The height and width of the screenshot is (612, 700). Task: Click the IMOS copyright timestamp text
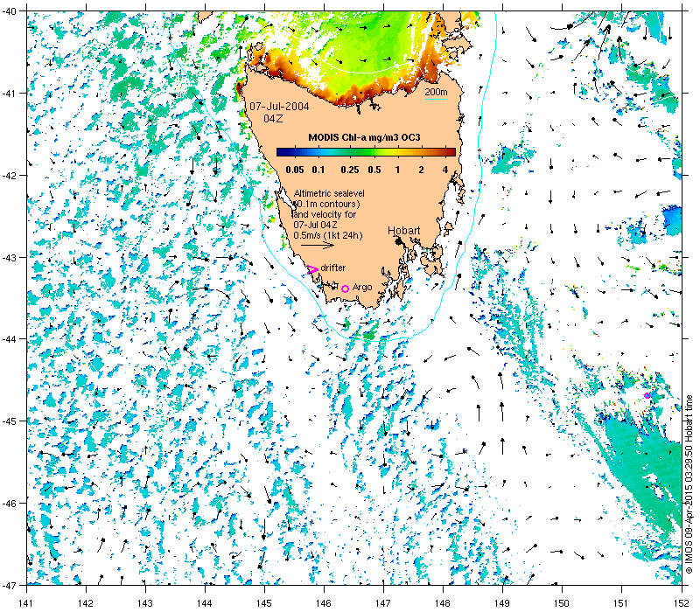pos(689,485)
